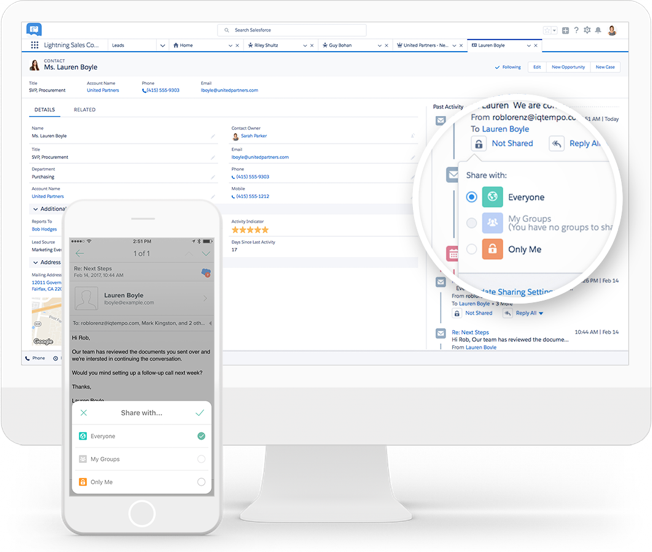Image resolution: width=652 pixels, height=552 pixels.
Task: Open the United Partners tab dropdown chevron
Action: (x=454, y=45)
